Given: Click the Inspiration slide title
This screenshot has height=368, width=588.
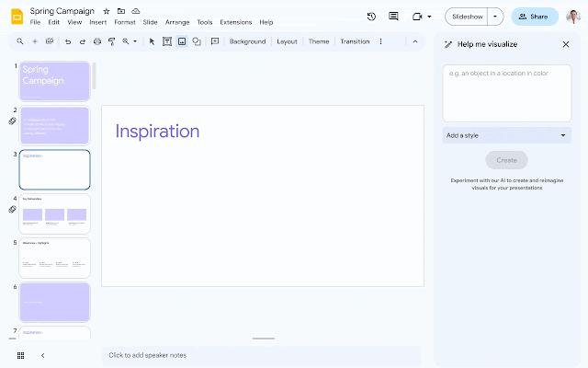Looking at the screenshot, I should [157, 132].
